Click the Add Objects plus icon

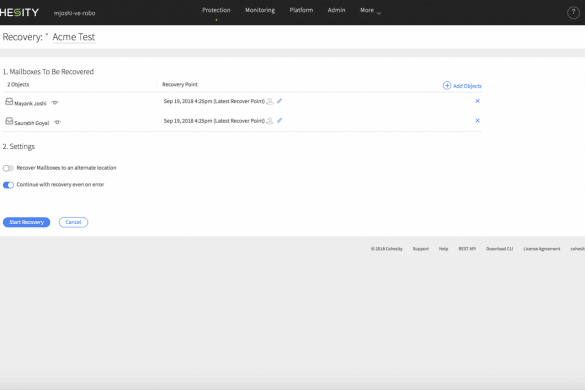pyautogui.click(x=447, y=85)
